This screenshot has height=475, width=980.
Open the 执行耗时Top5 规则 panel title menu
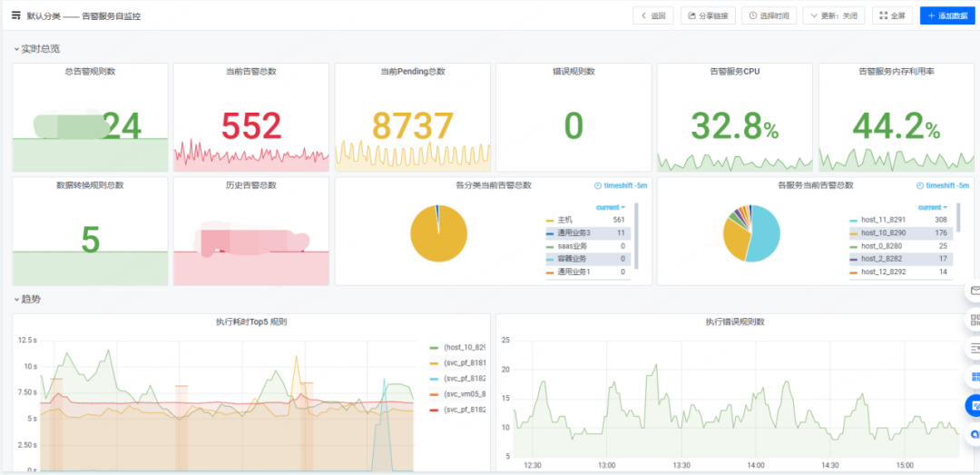pos(251,322)
